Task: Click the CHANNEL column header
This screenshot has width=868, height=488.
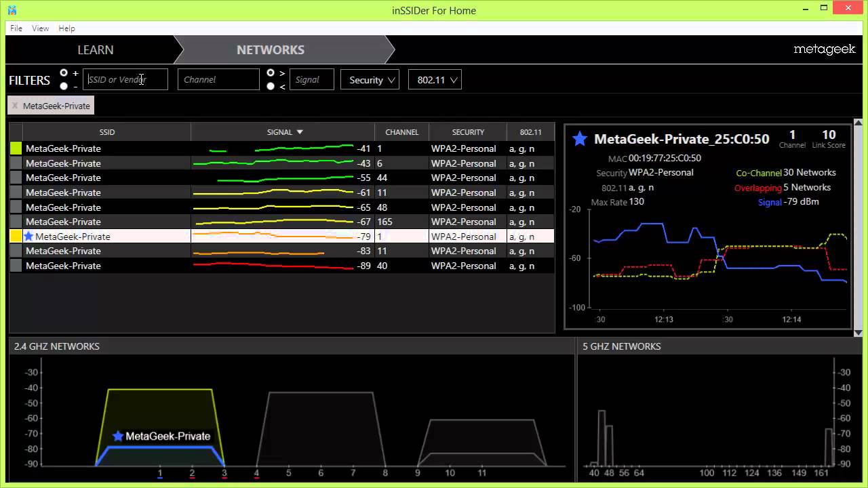Action: pos(402,132)
